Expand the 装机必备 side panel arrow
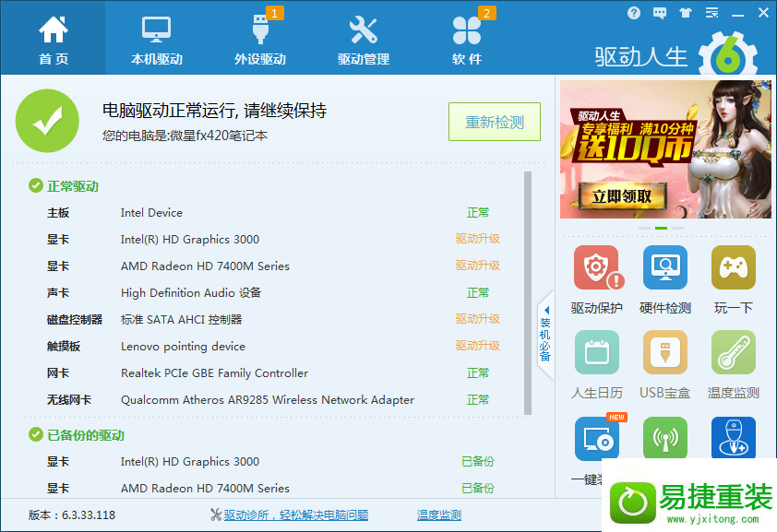Viewport: 777px width, 532px height. (545, 336)
